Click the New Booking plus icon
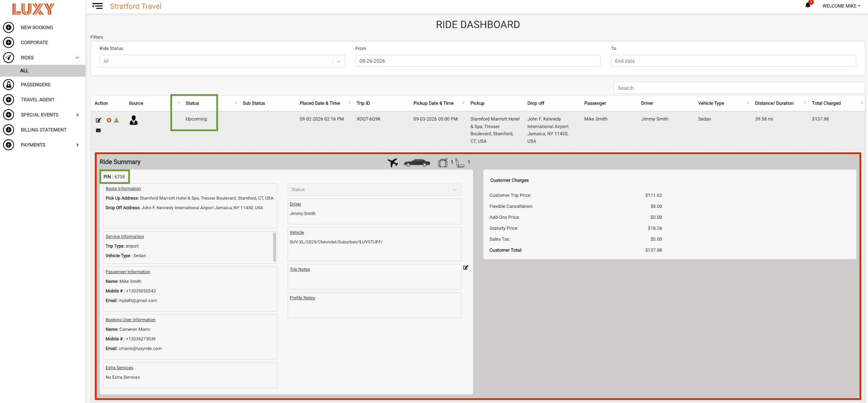 (8, 28)
